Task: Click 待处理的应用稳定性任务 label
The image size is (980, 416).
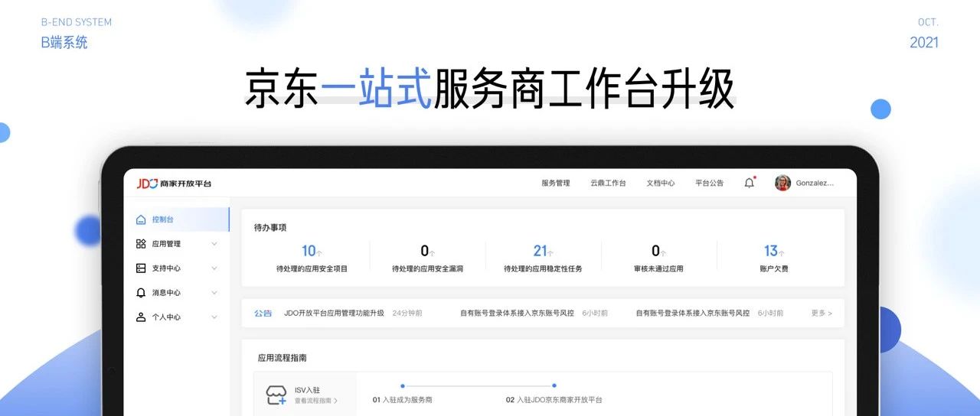Action: click(543, 269)
